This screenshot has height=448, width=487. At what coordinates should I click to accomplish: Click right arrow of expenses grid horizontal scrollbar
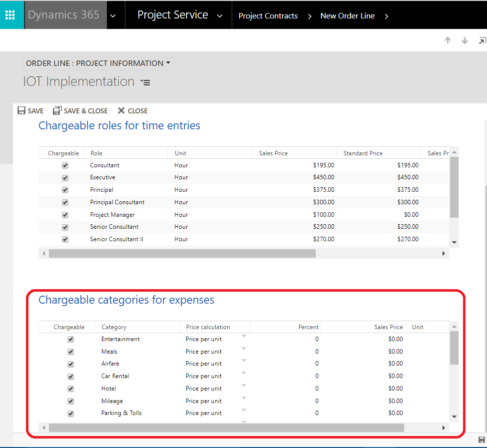coord(444,428)
